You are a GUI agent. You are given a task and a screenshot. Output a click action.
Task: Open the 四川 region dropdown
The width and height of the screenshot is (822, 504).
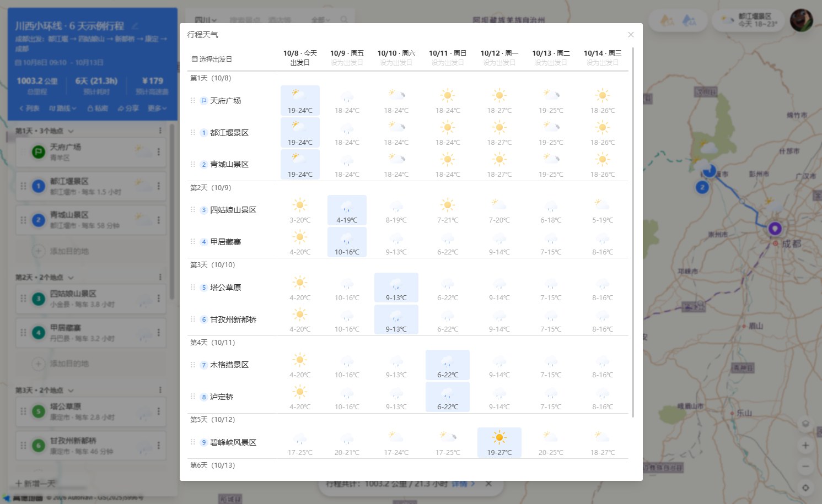(206, 20)
